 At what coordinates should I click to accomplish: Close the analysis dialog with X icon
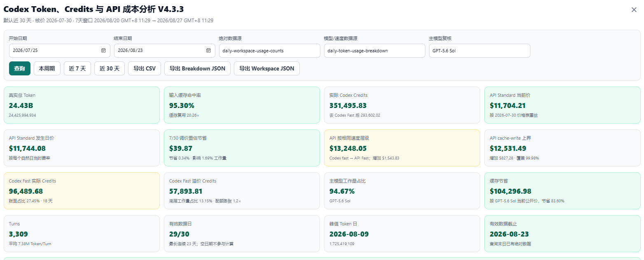634,10
